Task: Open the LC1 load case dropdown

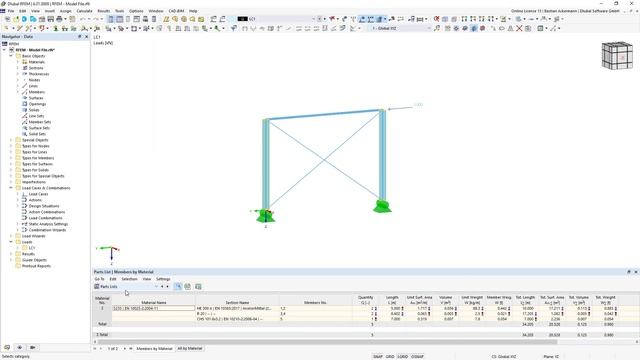Action: [x=313, y=19]
